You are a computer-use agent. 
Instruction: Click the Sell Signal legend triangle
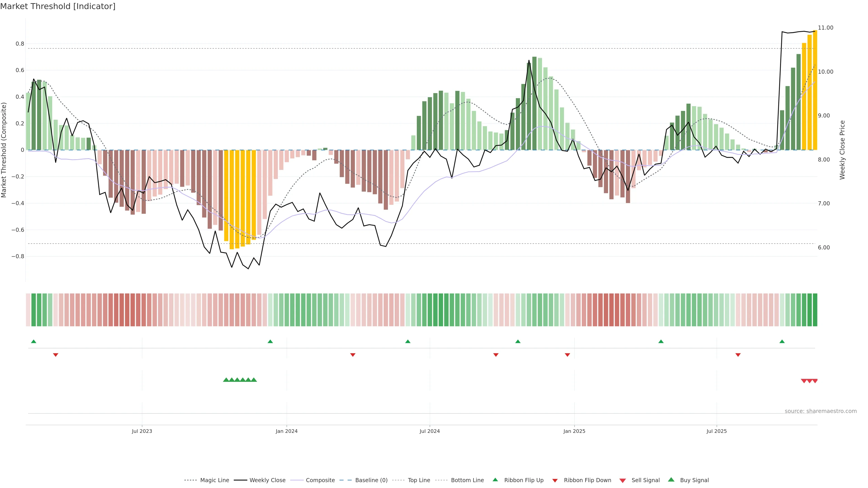[623, 481]
